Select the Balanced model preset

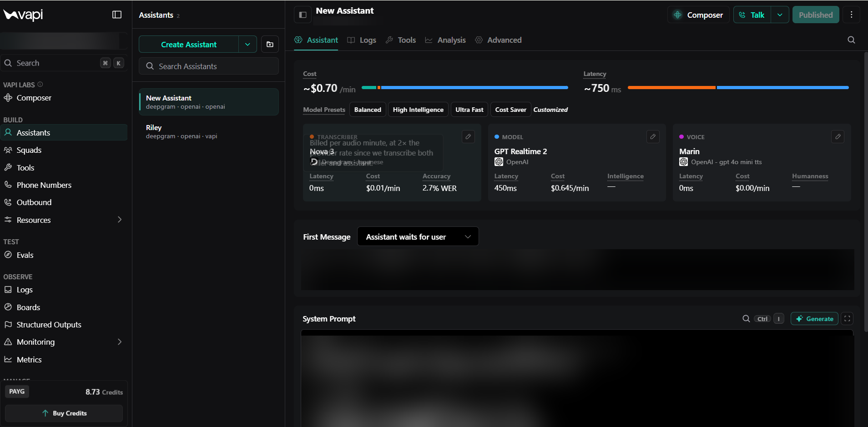tap(368, 110)
